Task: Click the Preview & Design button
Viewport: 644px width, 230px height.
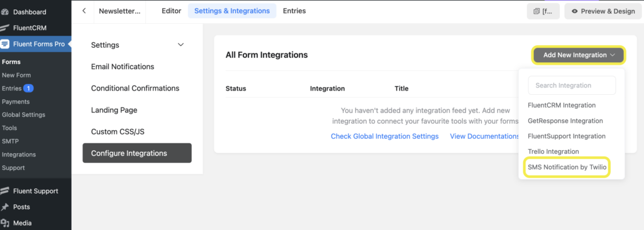Action: pyautogui.click(x=603, y=11)
